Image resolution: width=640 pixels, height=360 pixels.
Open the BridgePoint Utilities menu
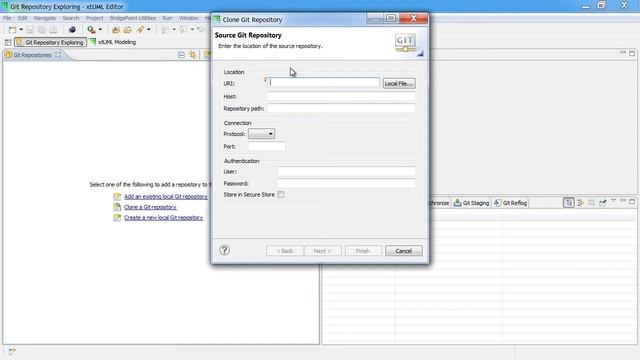[133, 18]
